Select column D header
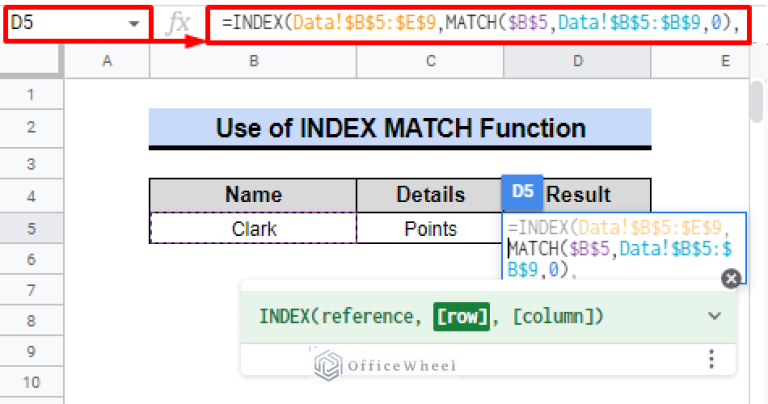The height and width of the screenshot is (404, 768). pyautogui.click(x=577, y=61)
